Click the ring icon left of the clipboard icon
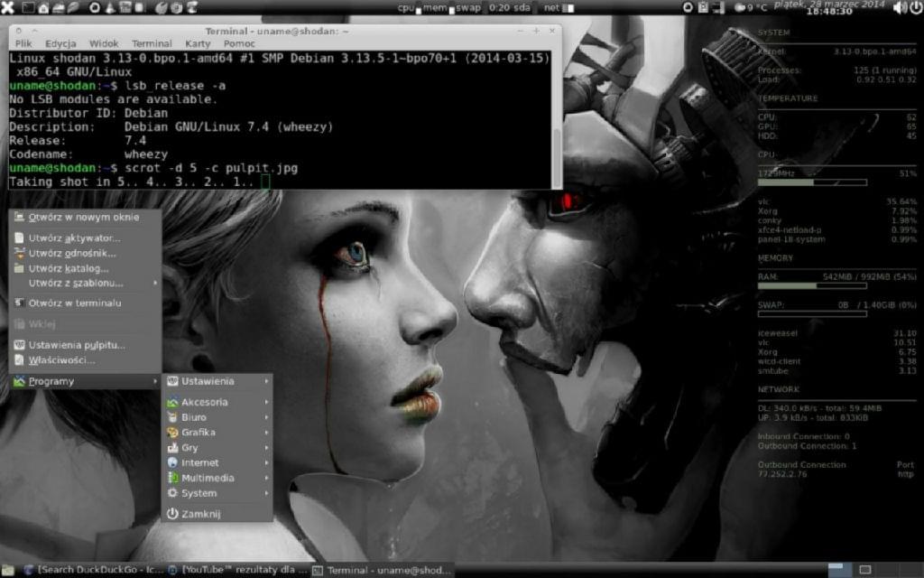The height and width of the screenshot is (578, 924). (688, 7)
